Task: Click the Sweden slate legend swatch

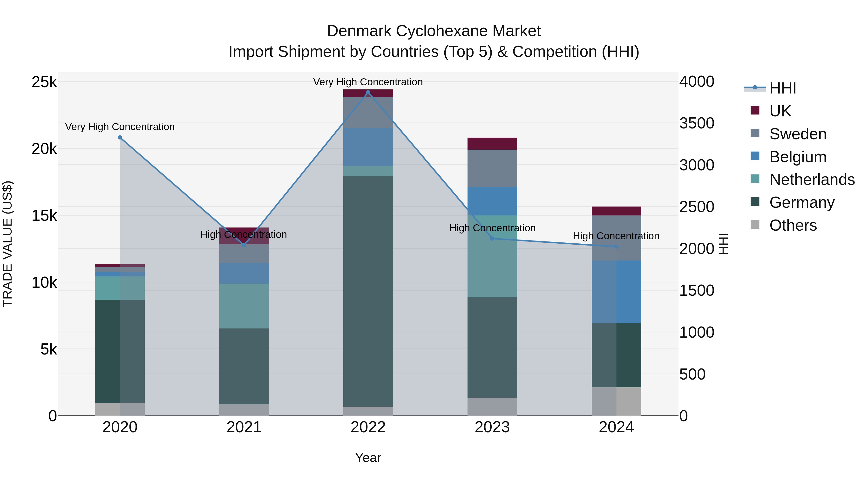Action: pos(755,133)
